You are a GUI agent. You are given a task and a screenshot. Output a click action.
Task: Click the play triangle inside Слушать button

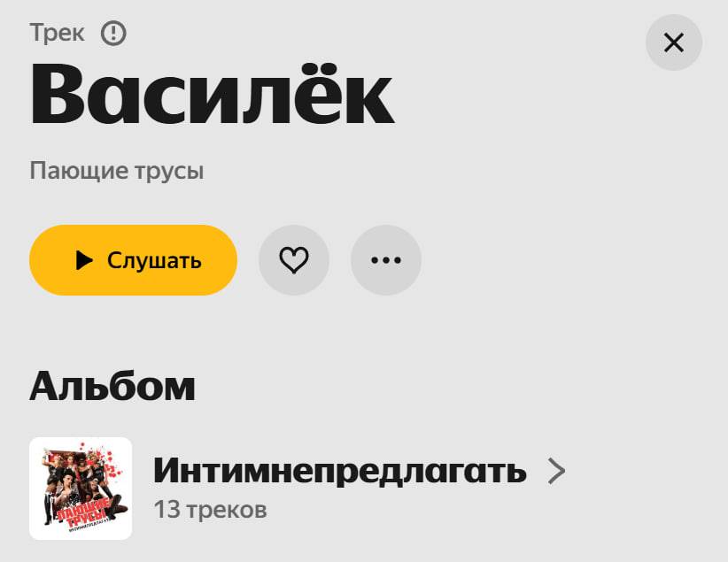(x=84, y=260)
